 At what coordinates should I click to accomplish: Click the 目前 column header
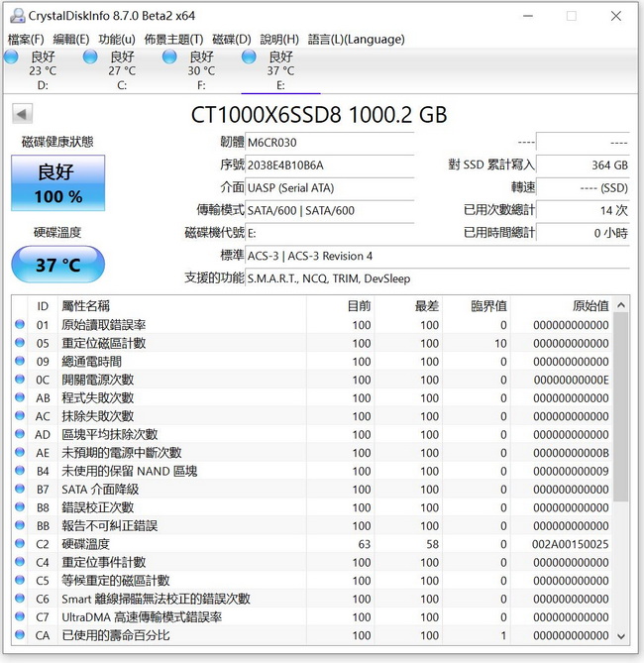point(341,305)
